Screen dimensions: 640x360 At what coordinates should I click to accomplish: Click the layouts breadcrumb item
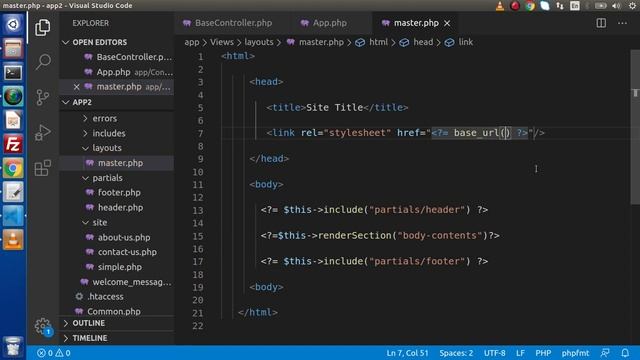pyautogui.click(x=259, y=42)
